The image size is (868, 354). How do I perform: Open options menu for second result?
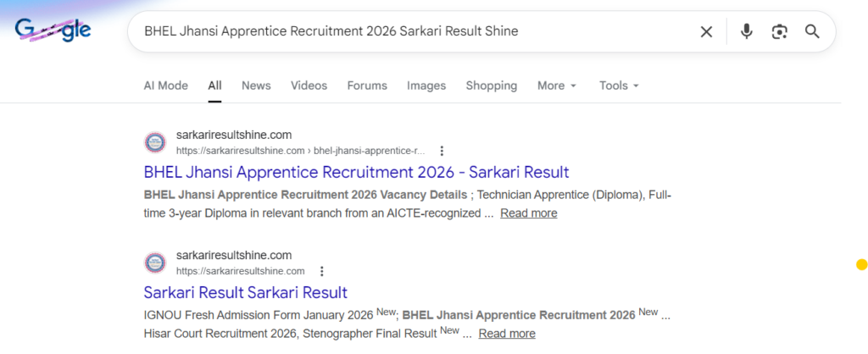click(321, 271)
